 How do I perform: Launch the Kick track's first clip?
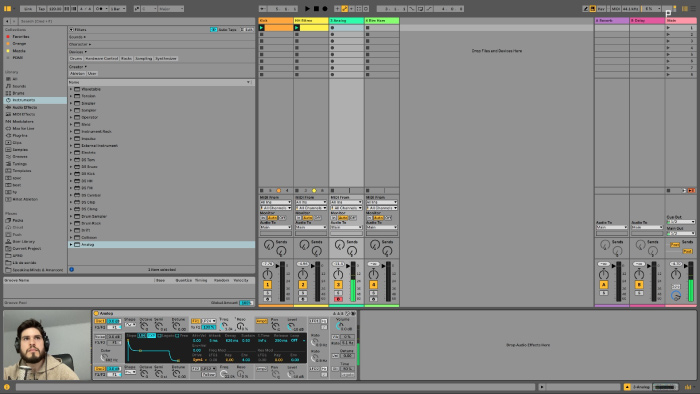click(262, 28)
